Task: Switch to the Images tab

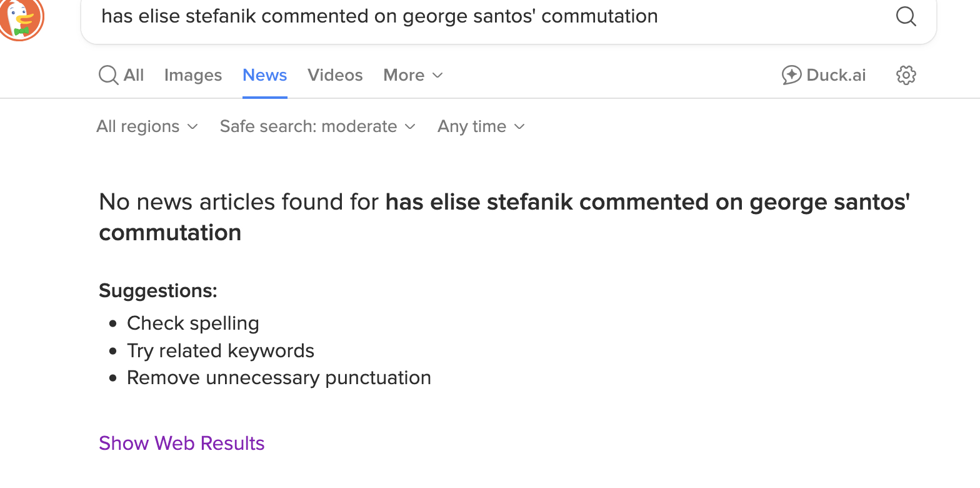Action: pos(193,76)
